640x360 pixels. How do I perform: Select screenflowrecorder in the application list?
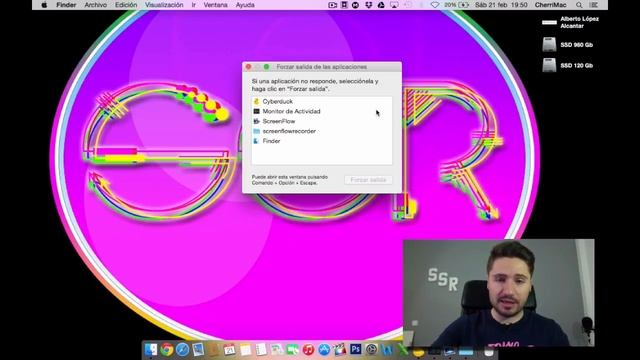[x=322, y=131]
